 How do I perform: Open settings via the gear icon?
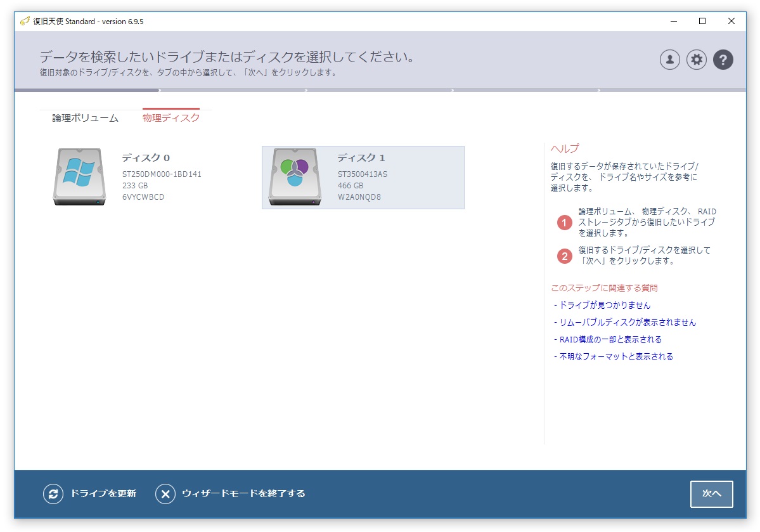click(696, 60)
